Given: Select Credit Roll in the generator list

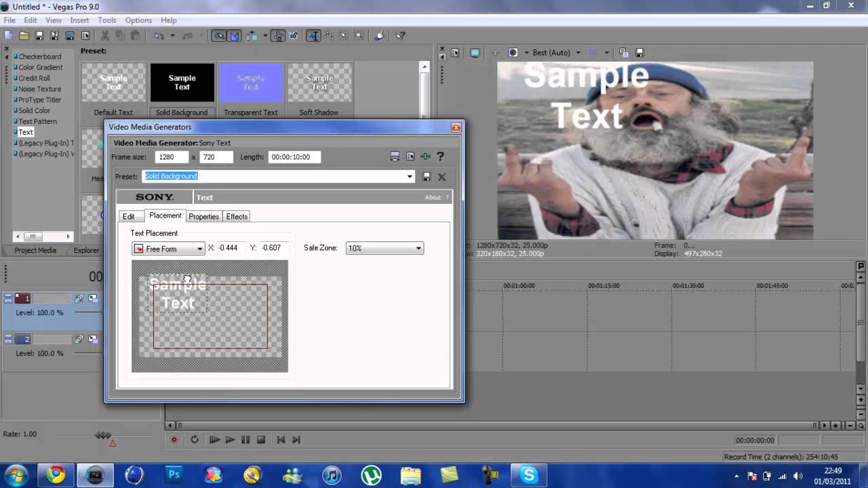Looking at the screenshot, I should [x=34, y=78].
